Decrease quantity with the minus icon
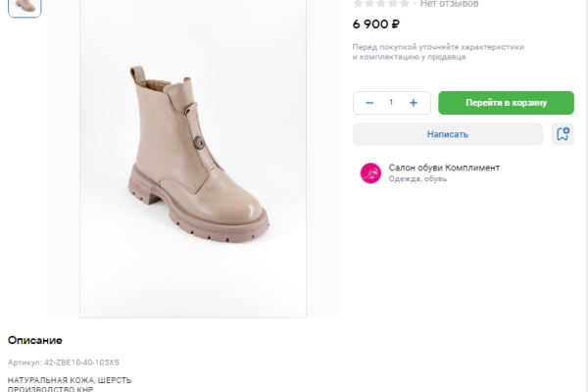 pos(369,103)
